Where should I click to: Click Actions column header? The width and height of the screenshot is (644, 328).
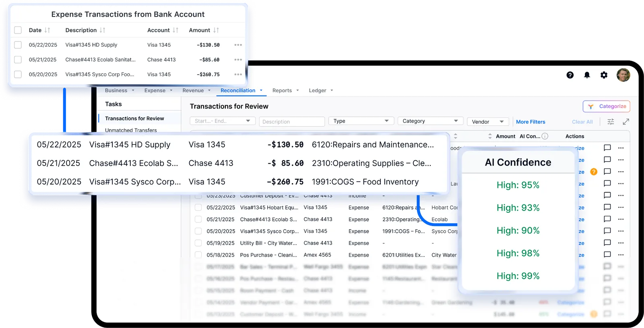(x=574, y=136)
